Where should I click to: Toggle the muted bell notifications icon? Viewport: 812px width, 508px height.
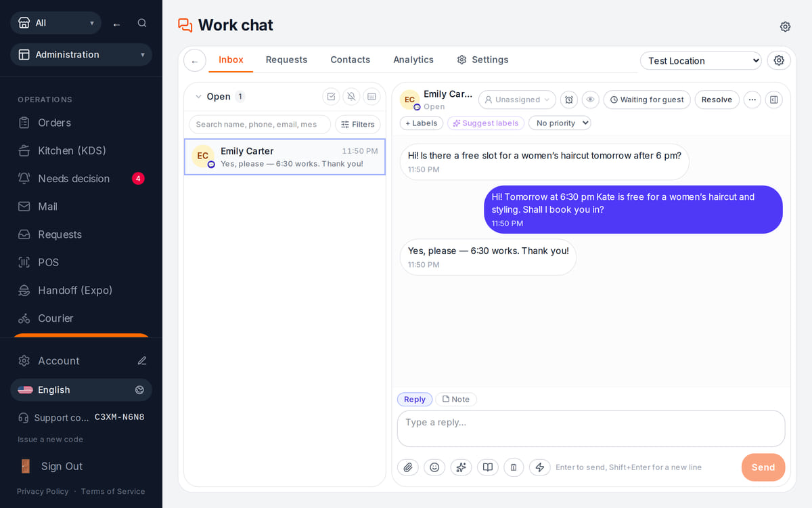(x=351, y=97)
